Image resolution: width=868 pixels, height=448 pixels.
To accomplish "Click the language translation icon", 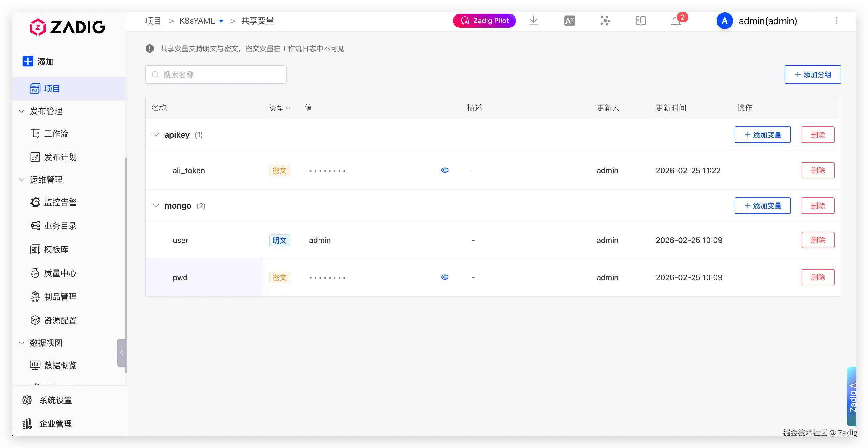I will click(x=570, y=21).
